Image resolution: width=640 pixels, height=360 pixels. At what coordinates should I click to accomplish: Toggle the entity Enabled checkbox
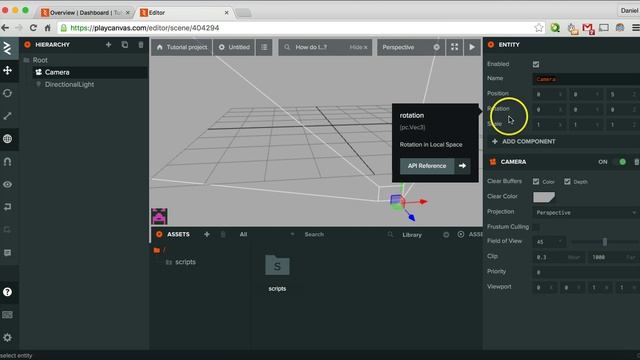536,64
